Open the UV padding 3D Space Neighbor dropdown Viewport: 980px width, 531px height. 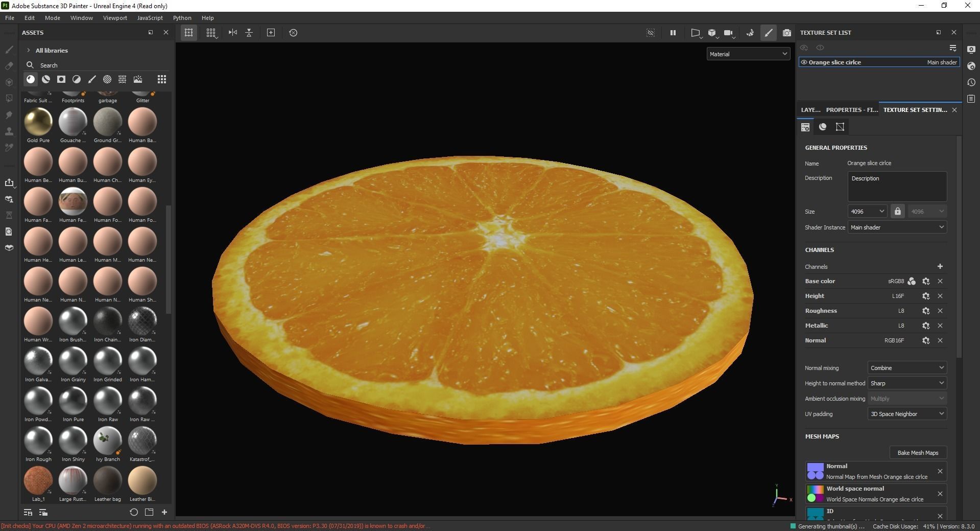coord(906,413)
